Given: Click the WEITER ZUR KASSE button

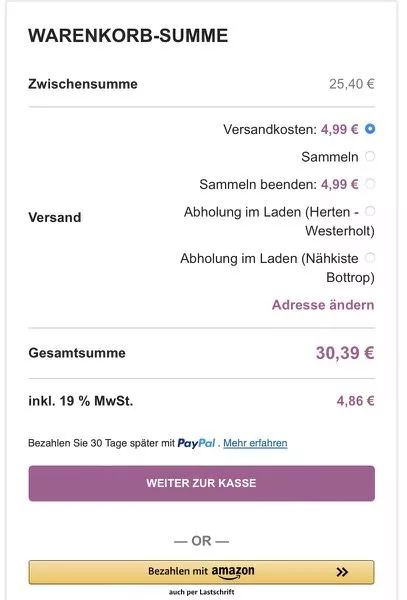Looking at the screenshot, I should (x=202, y=483).
